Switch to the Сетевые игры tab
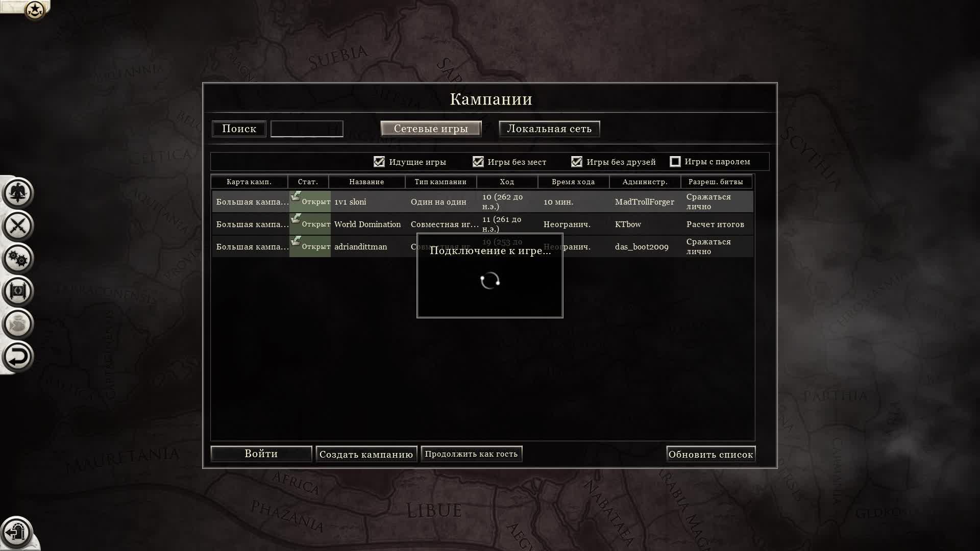This screenshot has width=980, height=551. [x=431, y=129]
